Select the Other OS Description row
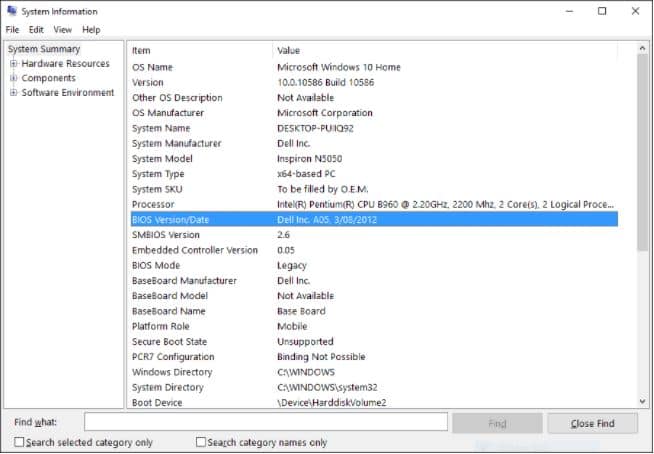654x454 pixels. pyautogui.click(x=374, y=98)
